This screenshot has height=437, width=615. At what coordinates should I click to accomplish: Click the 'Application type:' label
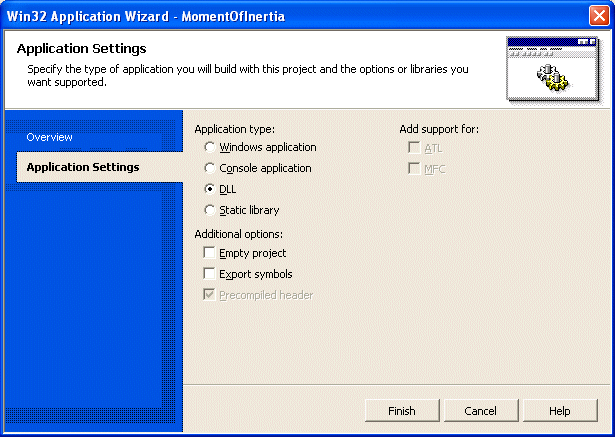click(235, 129)
